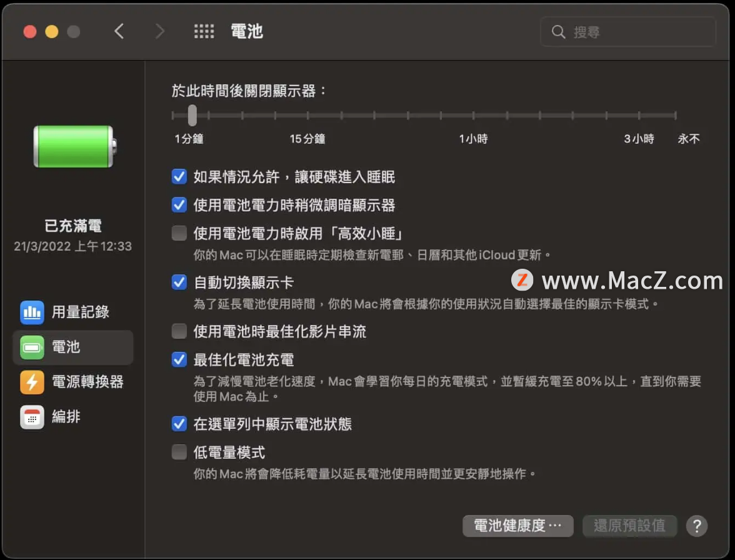
Task: Go forward with the right chevron
Action: (160, 31)
